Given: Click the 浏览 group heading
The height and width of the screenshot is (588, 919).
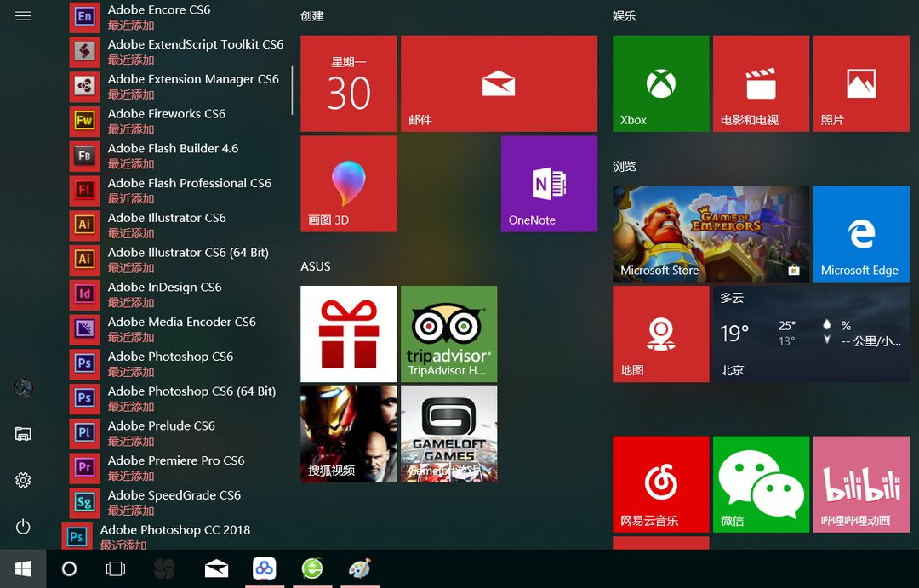Looking at the screenshot, I should point(625,167).
